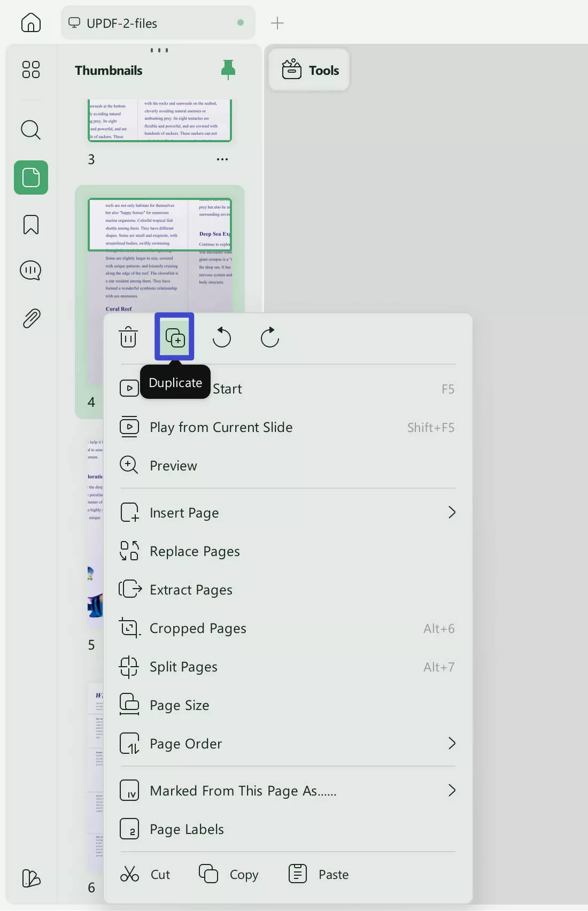Click Copy in the context menu

coord(229,874)
